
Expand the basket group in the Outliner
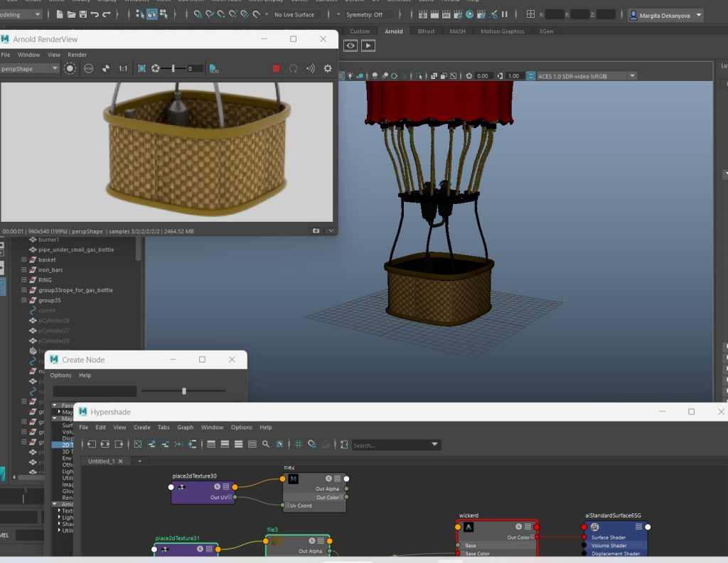click(x=23, y=260)
